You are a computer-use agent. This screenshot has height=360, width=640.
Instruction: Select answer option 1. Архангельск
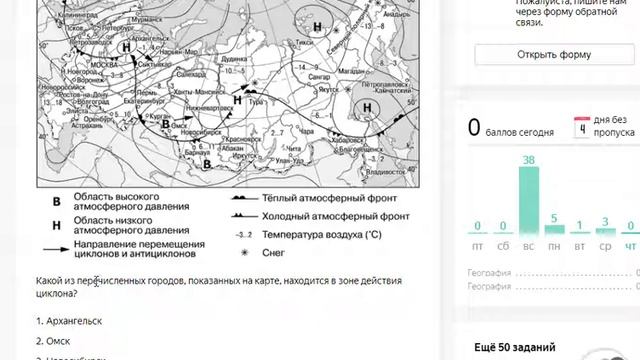click(x=69, y=321)
